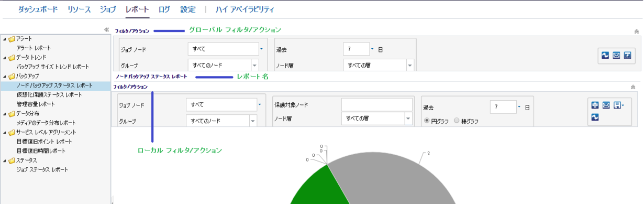Viewport: 644px width, 204px height.
Task: Open 仮想化保護ステータス レポート
Action: tap(49, 95)
